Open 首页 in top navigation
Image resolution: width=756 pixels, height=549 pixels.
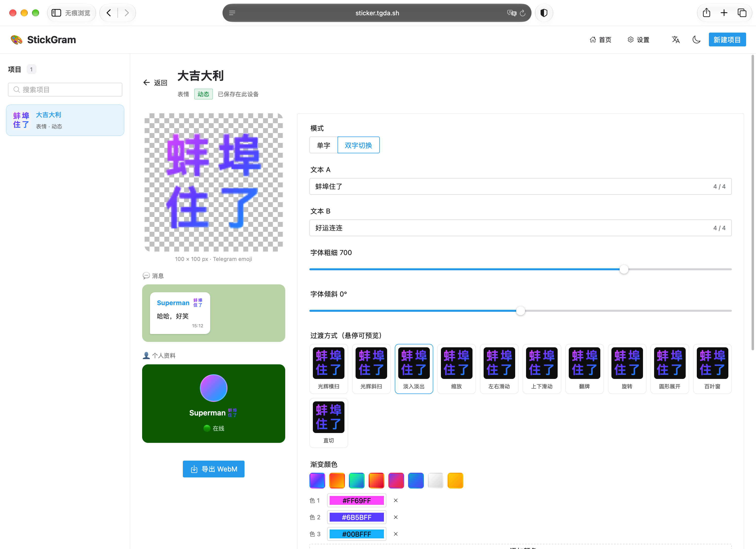pyautogui.click(x=600, y=40)
